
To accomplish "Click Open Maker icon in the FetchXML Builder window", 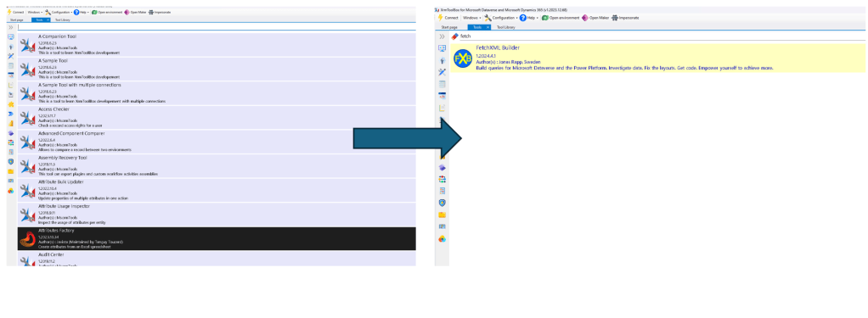I will point(584,18).
